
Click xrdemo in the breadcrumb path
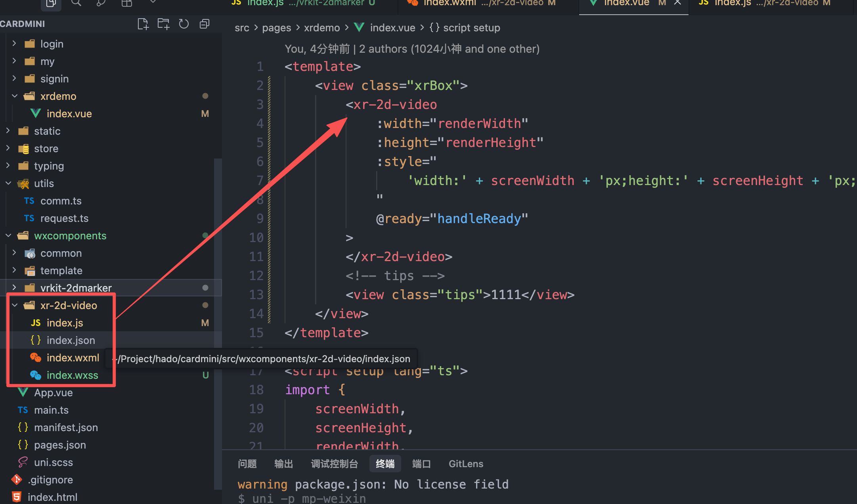pos(321,28)
